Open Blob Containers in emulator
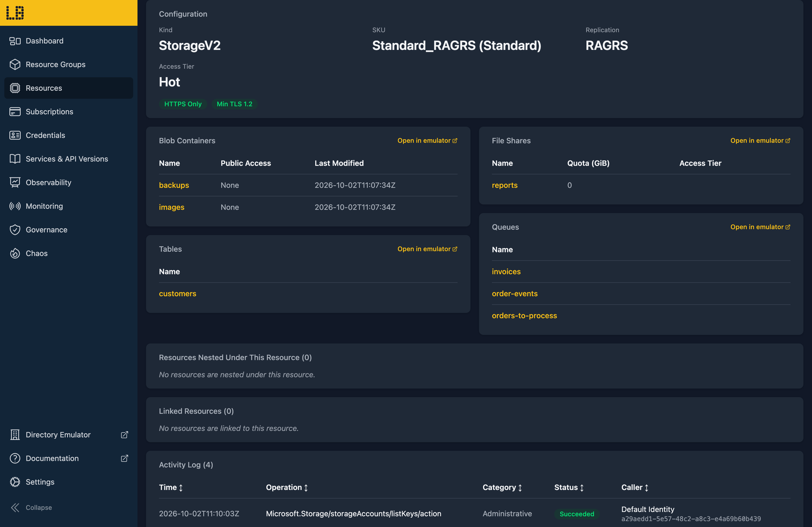812x527 pixels. 427,140
